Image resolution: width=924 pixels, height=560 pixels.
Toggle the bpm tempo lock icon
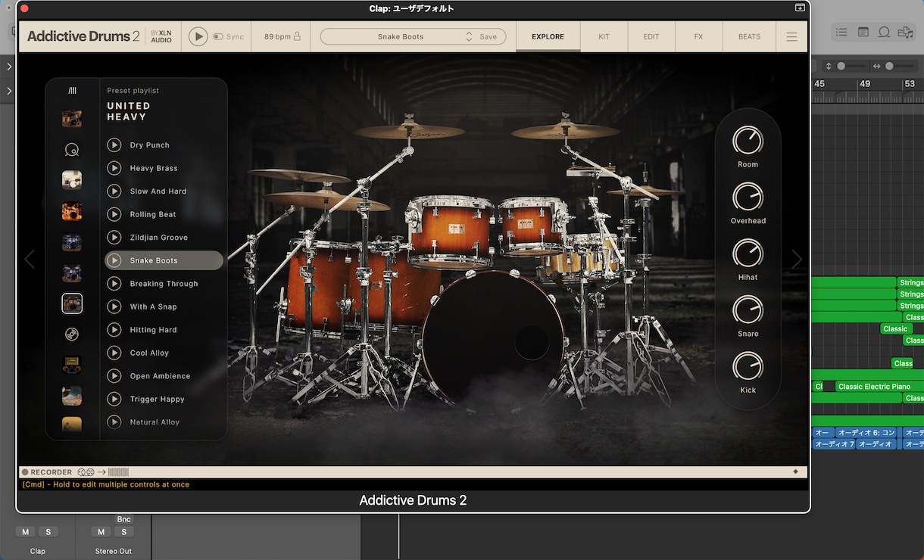pos(297,36)
